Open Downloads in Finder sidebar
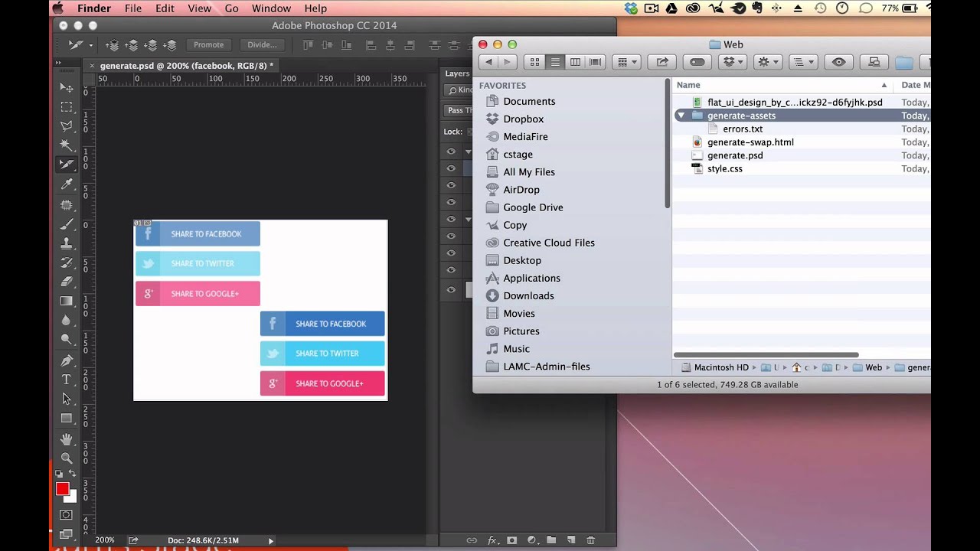The image size is (980, 551). 528,295
